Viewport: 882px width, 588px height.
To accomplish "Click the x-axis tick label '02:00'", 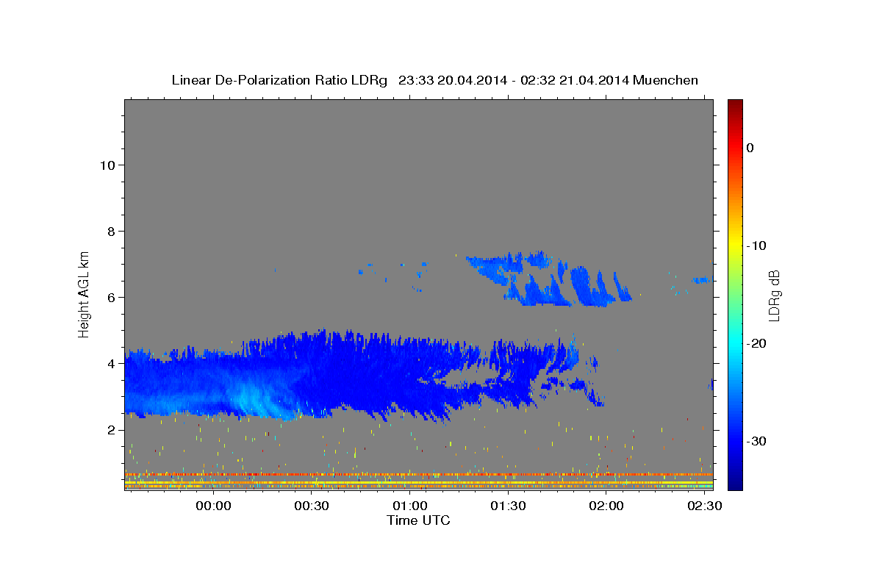I will point(606,506).
